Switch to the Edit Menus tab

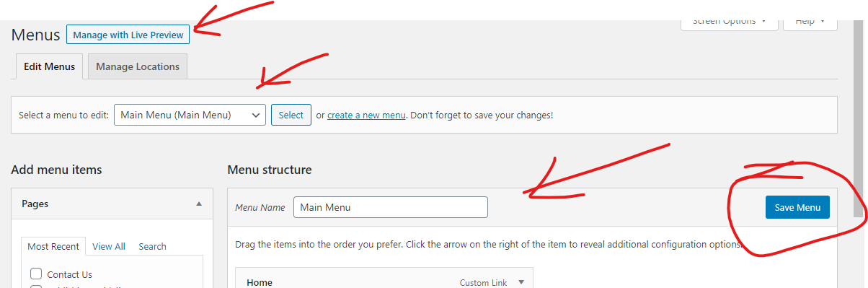pyautogui.click(x=49, y=66)
